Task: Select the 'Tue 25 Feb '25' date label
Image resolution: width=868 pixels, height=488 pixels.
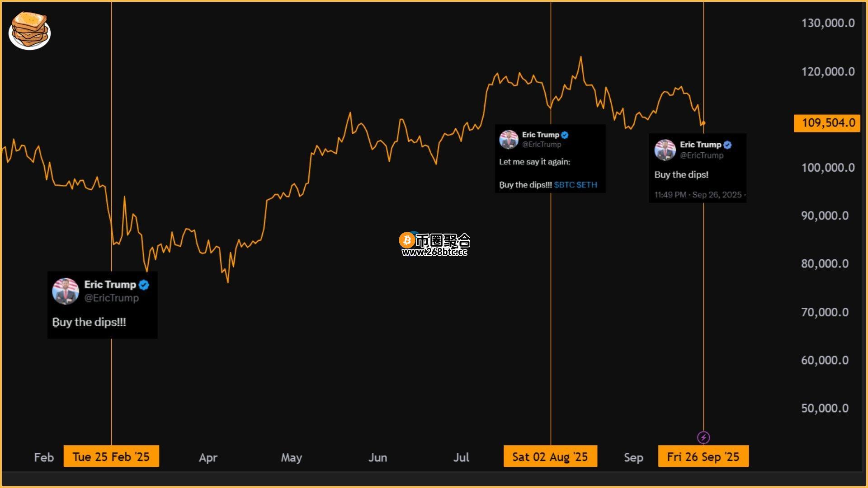Action: (111, 456)
